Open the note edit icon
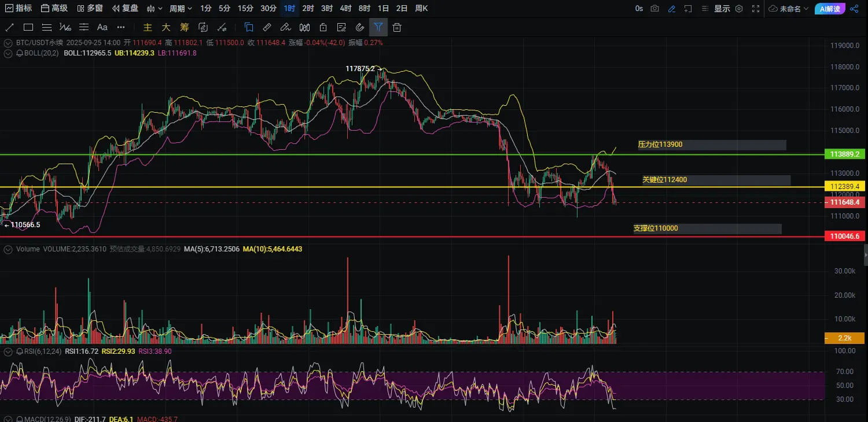868x422 pixels. [341, 27]
